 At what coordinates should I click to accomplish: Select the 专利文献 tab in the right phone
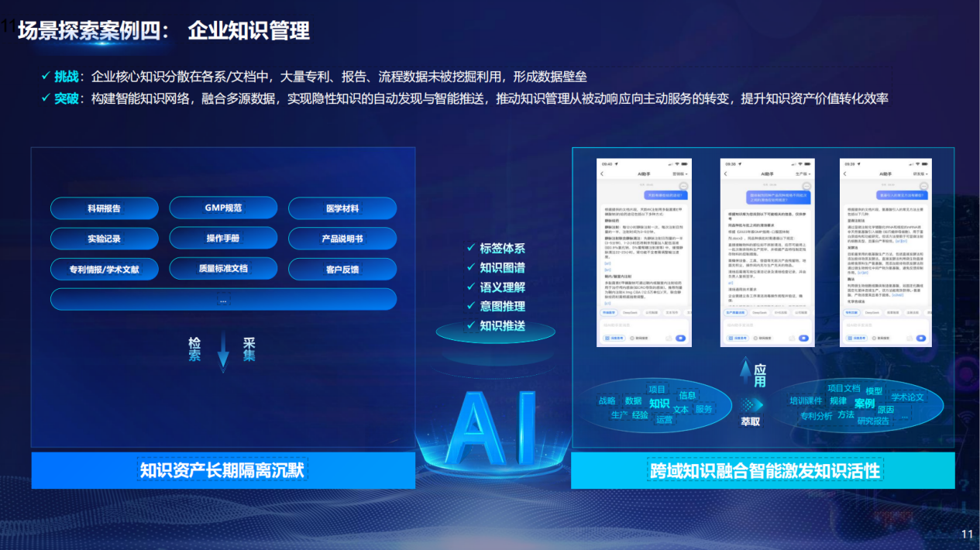[x=852, y=313]
